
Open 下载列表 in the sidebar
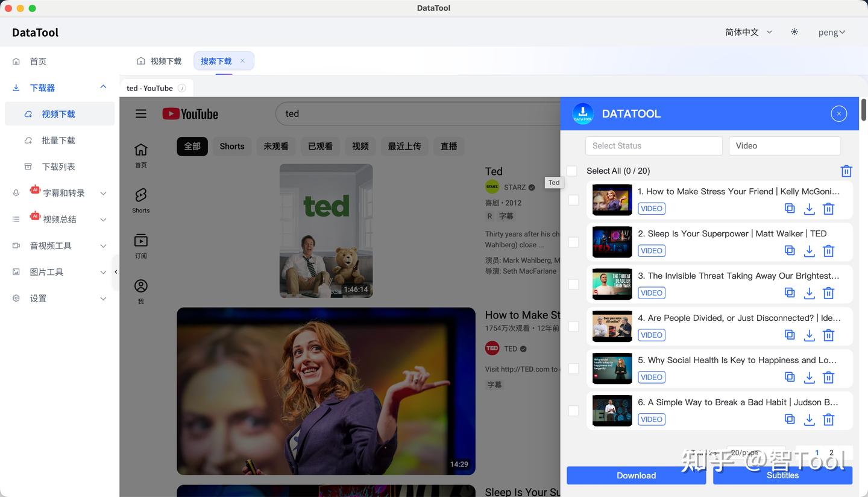tap(60, 166)
